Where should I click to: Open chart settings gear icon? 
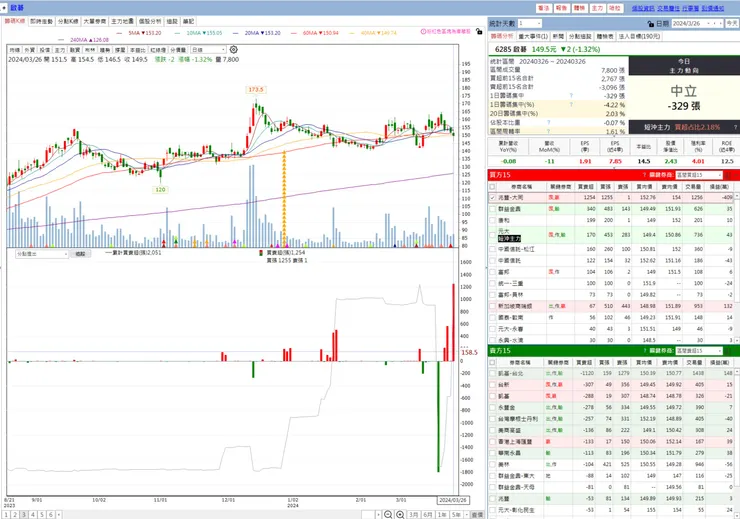[x=234, y=50]
